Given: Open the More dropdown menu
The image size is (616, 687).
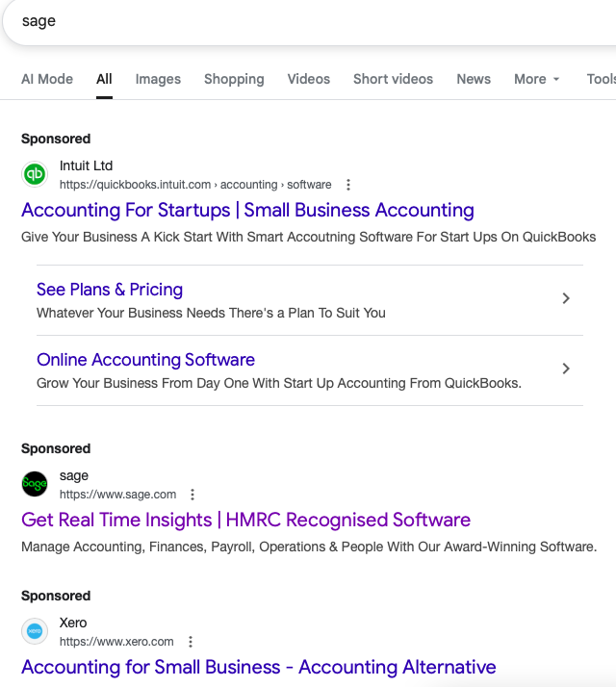Looking at the screenshot, I should 536,79.
